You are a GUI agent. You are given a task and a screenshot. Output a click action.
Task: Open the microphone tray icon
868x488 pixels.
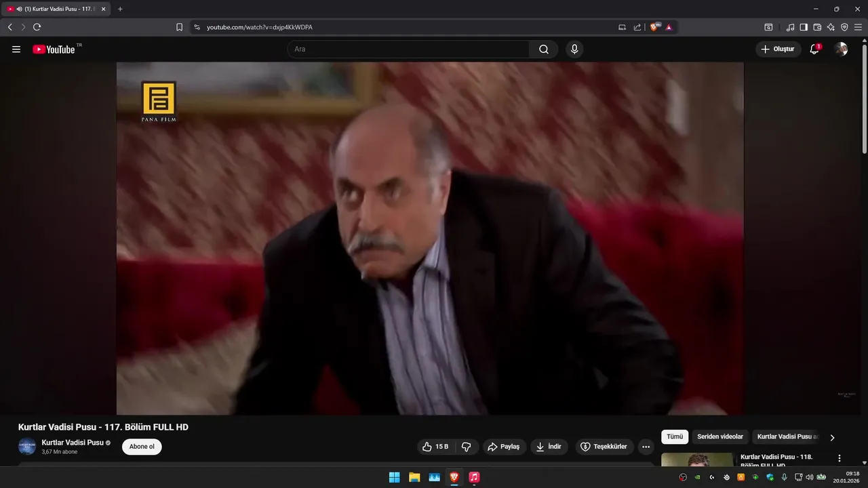click(784, 477)
